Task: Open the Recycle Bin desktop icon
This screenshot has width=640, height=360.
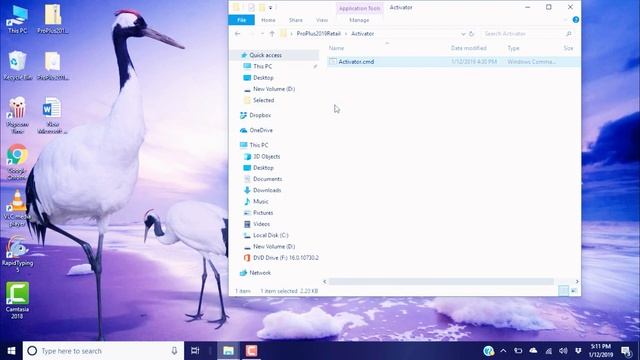Action: [x=18, y=65]
